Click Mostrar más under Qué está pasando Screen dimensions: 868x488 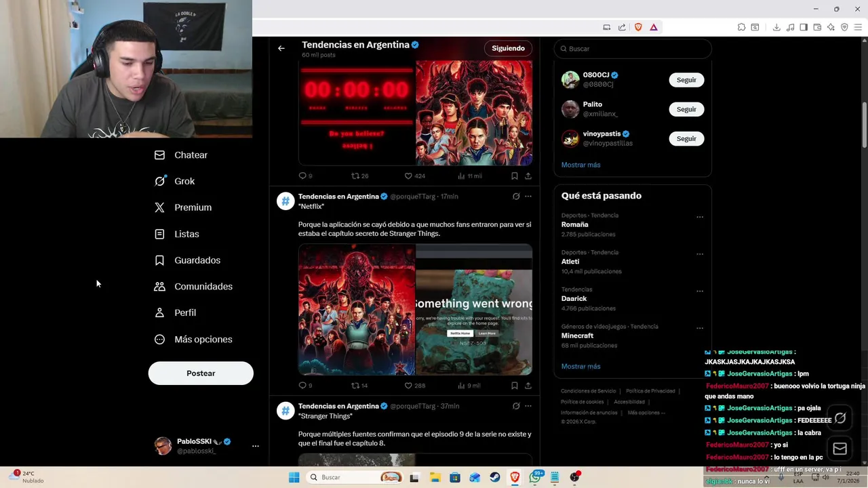pyautogui.click(x=580, y=366)
